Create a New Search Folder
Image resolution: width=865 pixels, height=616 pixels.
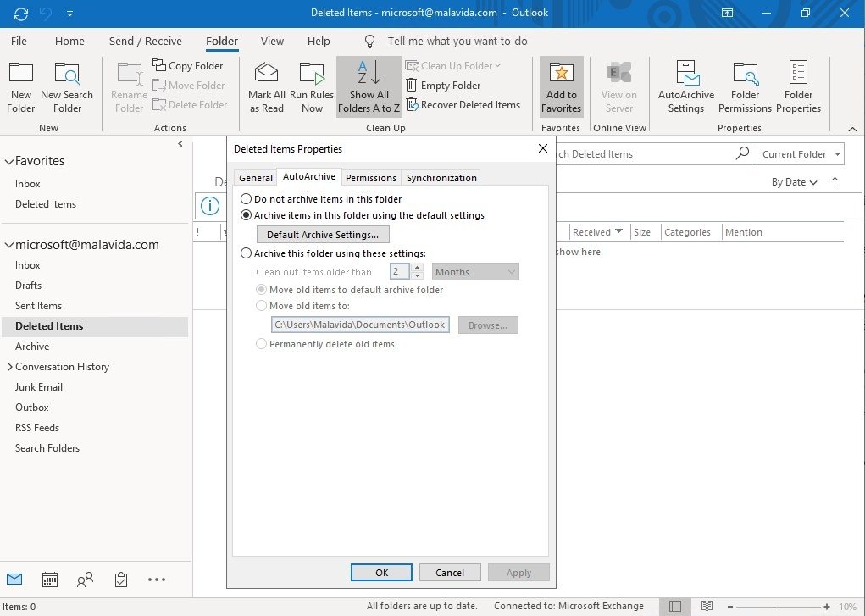point(67,86)
